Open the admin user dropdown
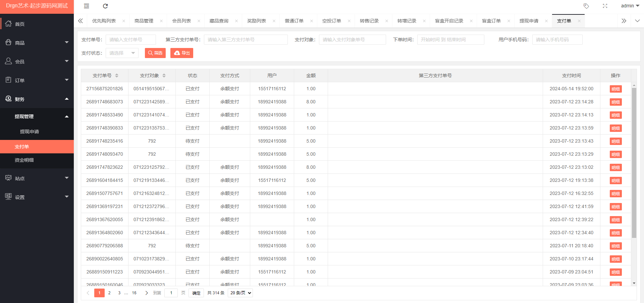 pos(630,6)
